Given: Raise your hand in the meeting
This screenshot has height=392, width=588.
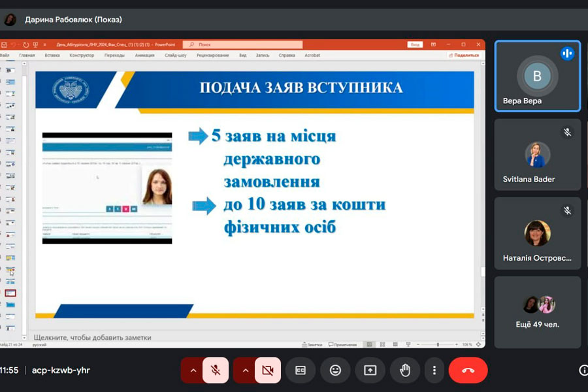Looking at the screenshot, I should [404, 370].
